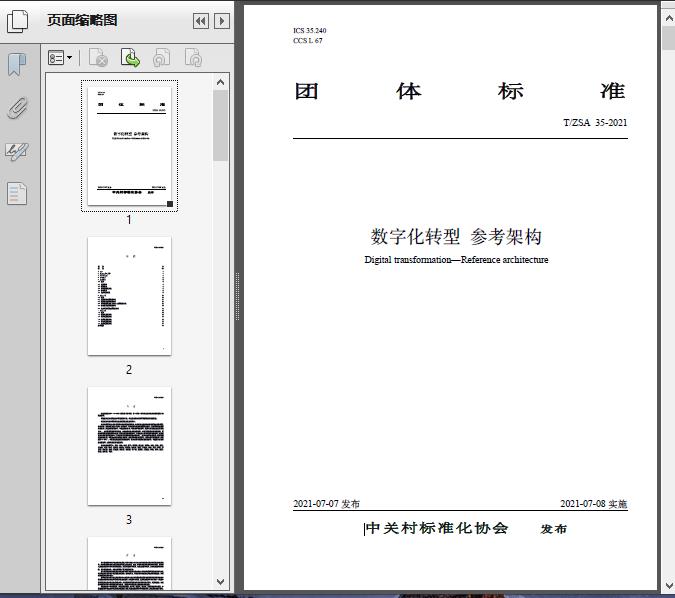675x598 pixels.
Task: Click standard number T/ZSA 35-2021
Action: 595,123
